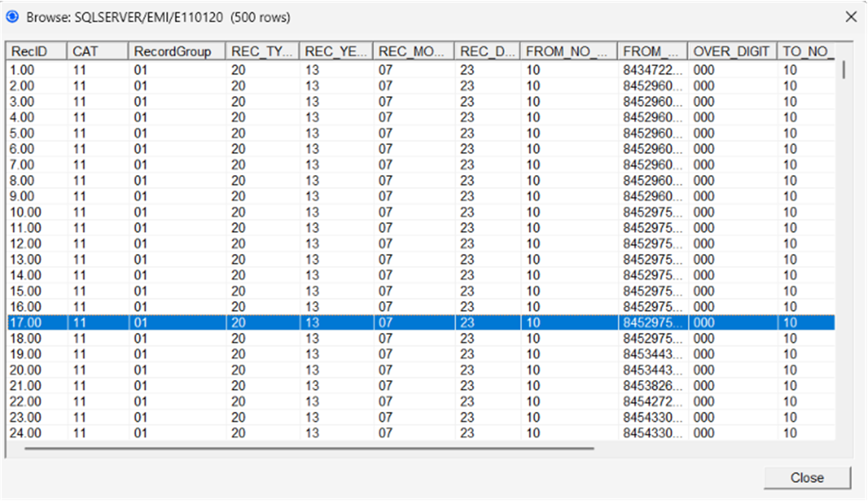Select row with RecID 21.00
Viewport: 868px width, 501px height.
pos(420,386)
